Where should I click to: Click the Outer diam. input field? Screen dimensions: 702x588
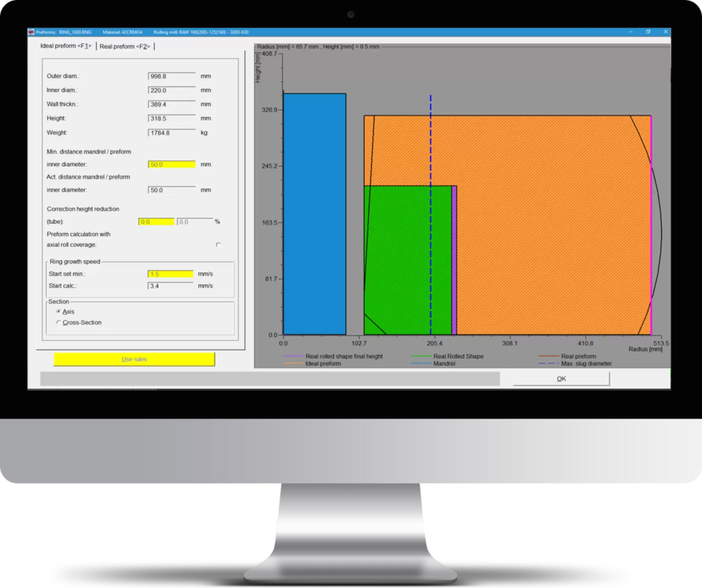171,76
